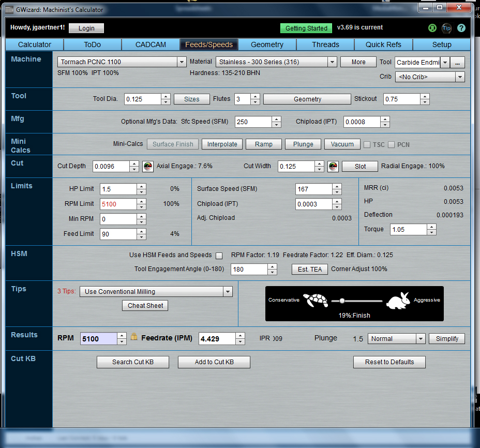
Task: Open the Tip lightbulb icon
Action: click(x=446, y=28)
